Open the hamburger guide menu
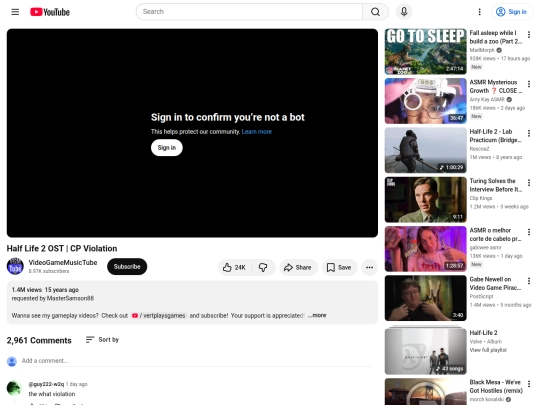This screenshot has width=540, height=405. pyautogui.click(x=15, y=12)
